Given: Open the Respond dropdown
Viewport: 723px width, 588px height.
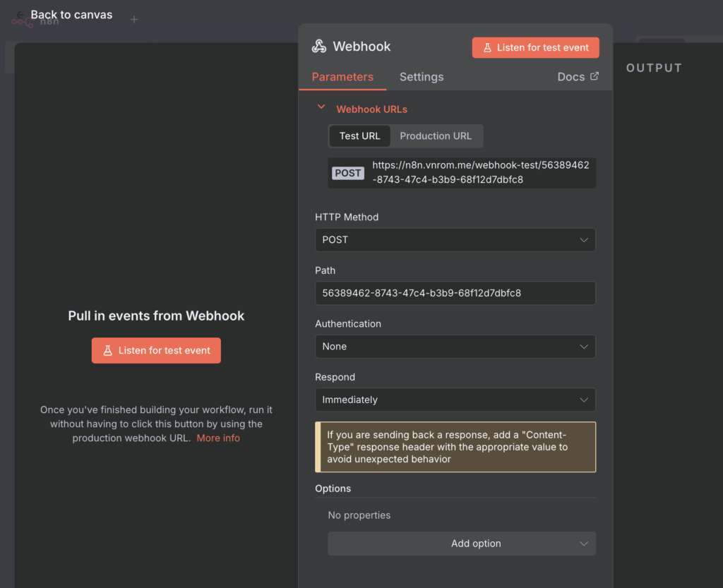Looking at the screenshot, I should click(455, 400).
